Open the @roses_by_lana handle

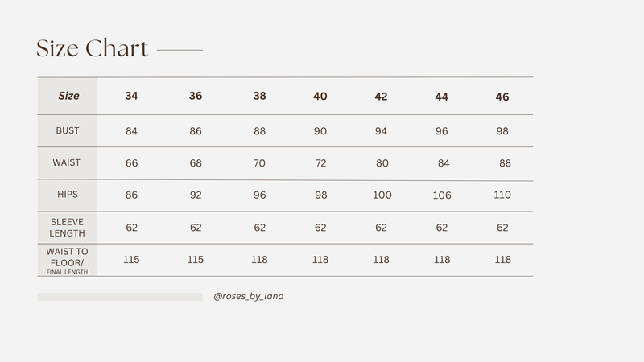(x=249, y=296)
